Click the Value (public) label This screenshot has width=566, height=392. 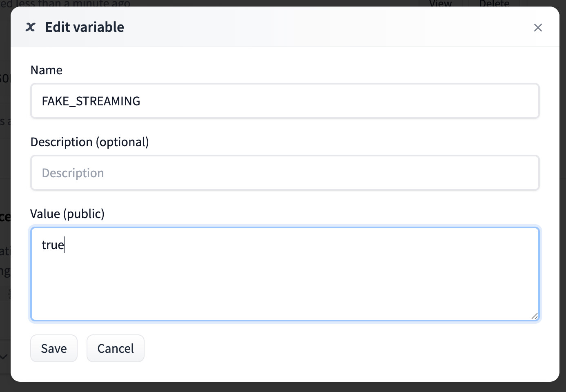pos(67,214)
